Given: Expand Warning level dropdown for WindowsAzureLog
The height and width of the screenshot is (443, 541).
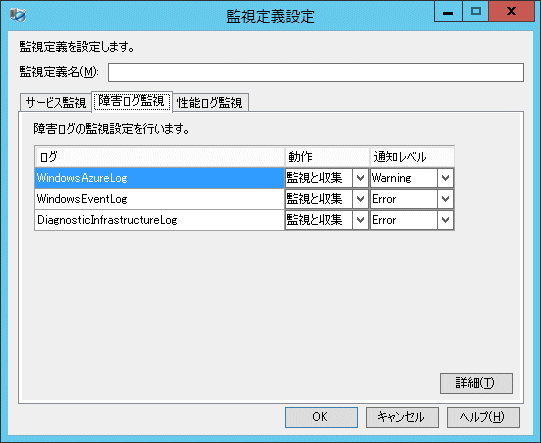Looking at the screenshot, I should 445,178.
